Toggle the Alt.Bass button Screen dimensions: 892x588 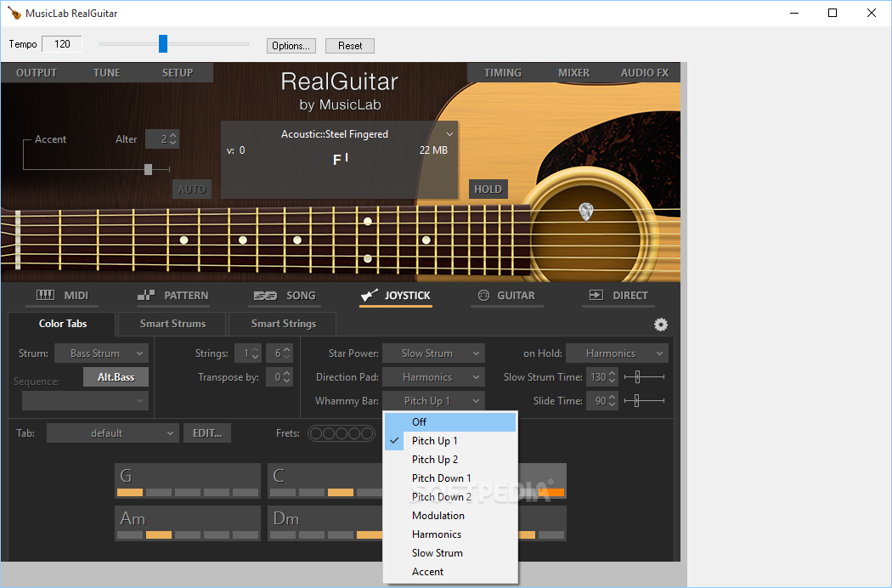pos(116,376)
